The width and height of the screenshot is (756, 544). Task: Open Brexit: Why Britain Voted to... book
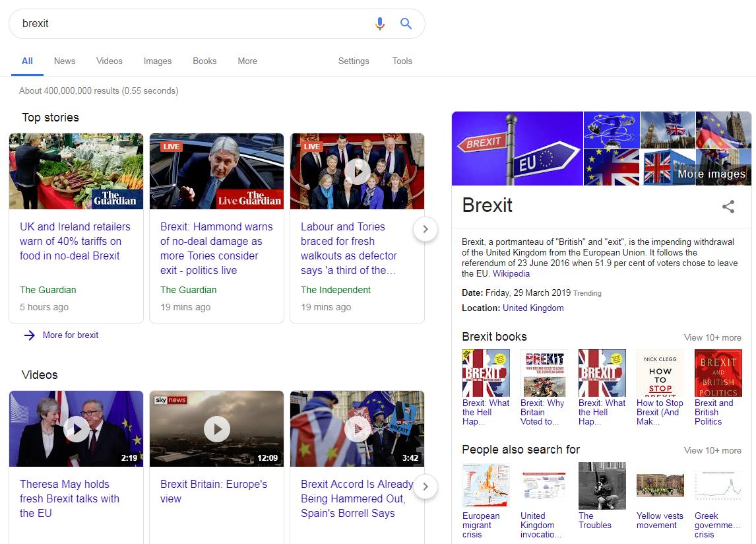(544, 387)
